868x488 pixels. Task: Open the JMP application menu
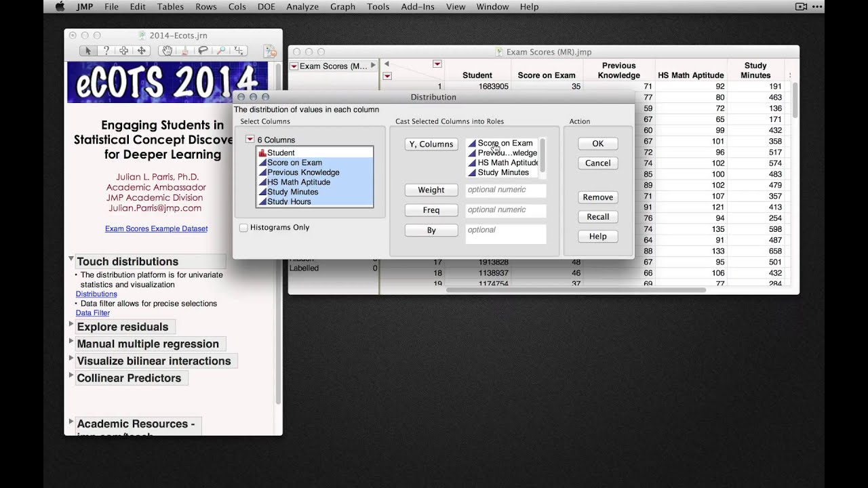click(x=85, y=7)
